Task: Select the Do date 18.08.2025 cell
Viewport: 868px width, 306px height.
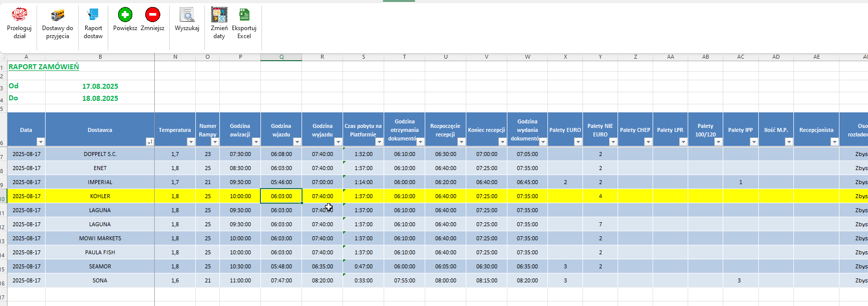Action: coord(100,98)
